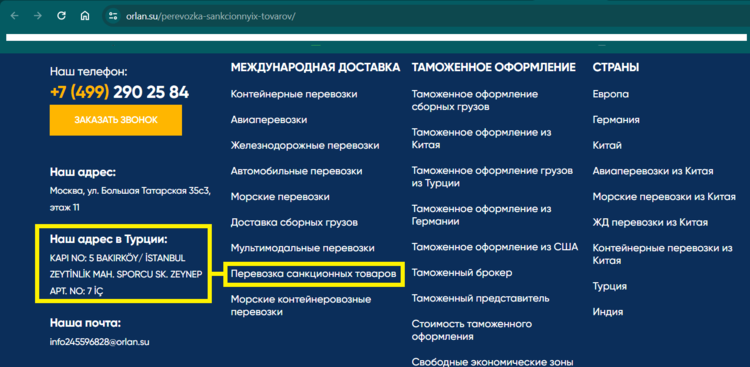The height and width of the screenshot is (367, 750).
Task: Open Таможенное оформление из США link
Action: [495, 247]
